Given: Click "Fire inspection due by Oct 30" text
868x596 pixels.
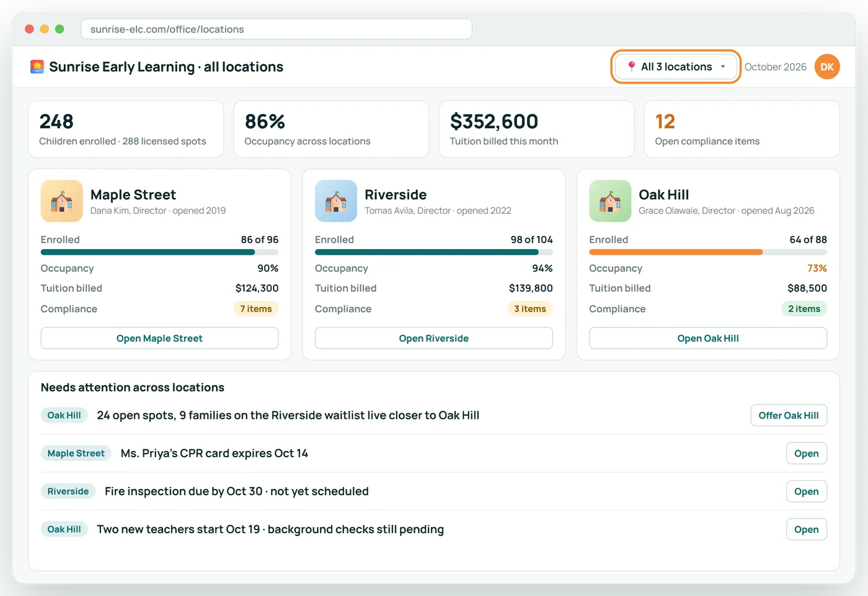Looking at the screenshot, I should pyautogui.click(x=184, y=491).
